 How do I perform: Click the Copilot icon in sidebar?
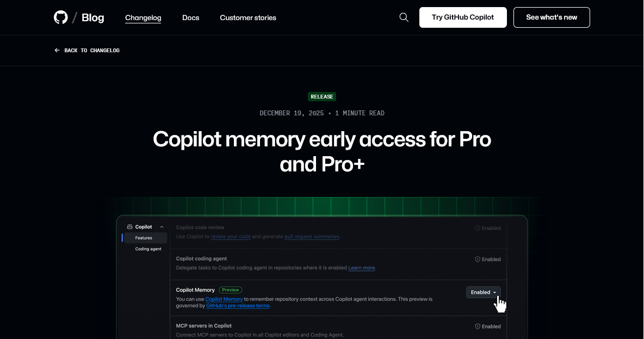click(129, 227)
